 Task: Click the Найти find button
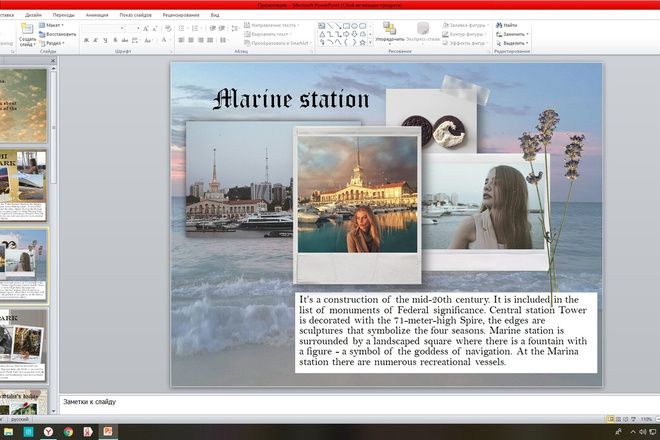click(x=507, y=25)
